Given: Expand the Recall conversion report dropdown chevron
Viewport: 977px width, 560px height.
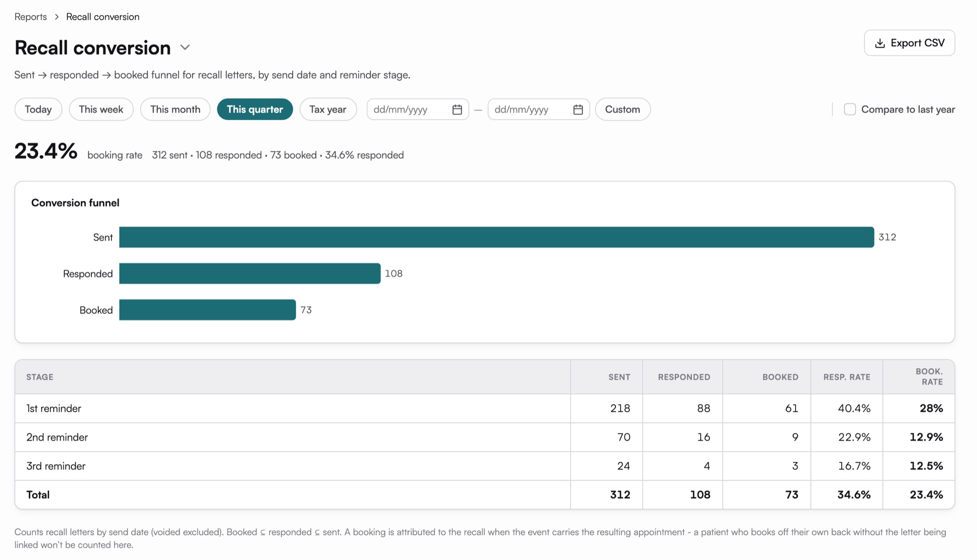Looking at the screenshot, I should point(185,47).
